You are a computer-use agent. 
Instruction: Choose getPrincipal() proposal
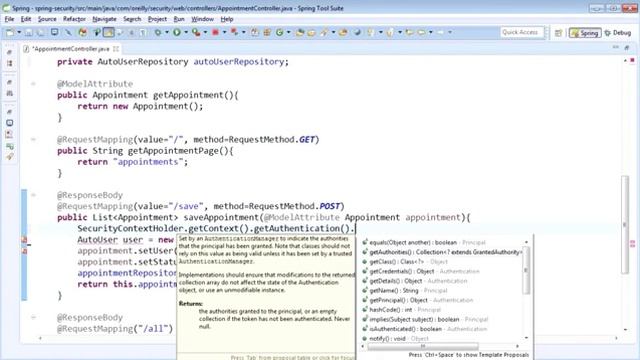443,300
